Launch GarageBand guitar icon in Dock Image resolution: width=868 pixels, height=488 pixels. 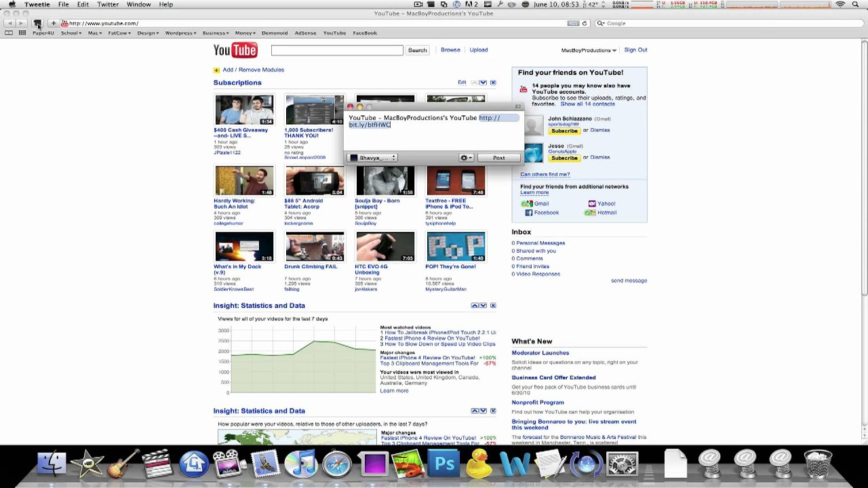tap(122, 464)
